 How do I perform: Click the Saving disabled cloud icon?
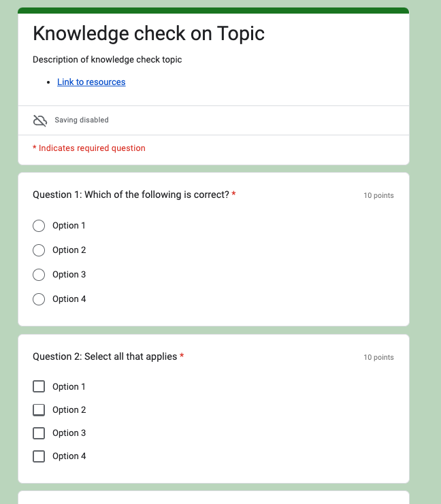[x=40, y=120]
